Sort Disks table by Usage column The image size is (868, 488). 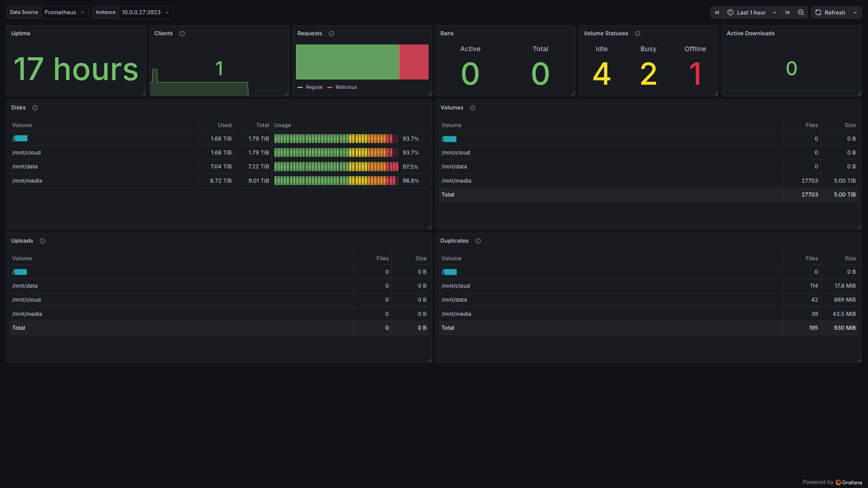282,125
